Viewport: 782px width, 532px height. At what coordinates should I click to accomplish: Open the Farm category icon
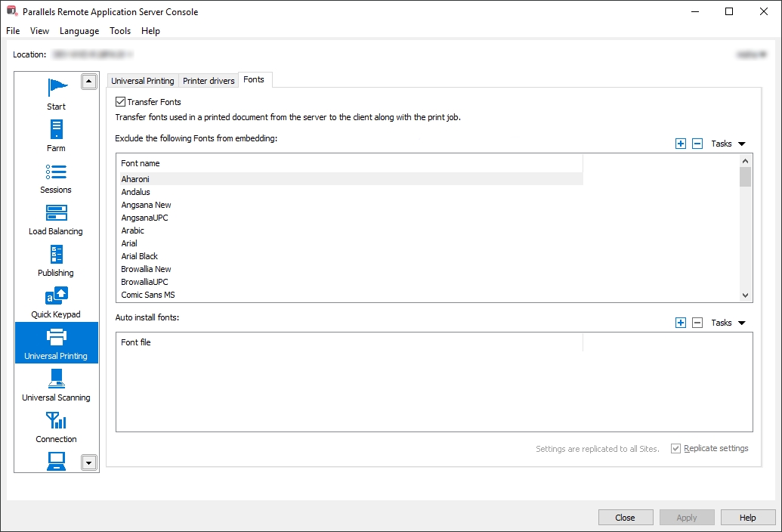pyautogui.click(x=56, y=130)
